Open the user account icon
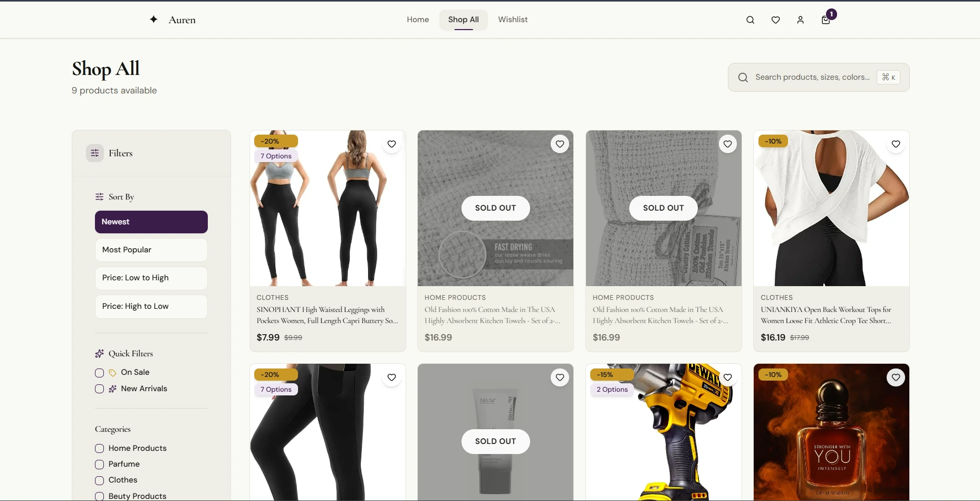The image size is (980, 501). [800, 20]
